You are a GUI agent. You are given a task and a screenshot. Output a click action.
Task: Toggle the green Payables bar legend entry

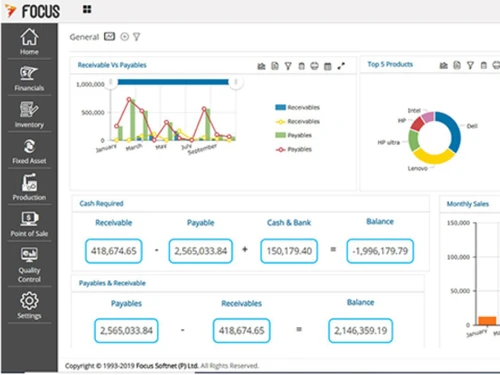(x=293, y=135)
